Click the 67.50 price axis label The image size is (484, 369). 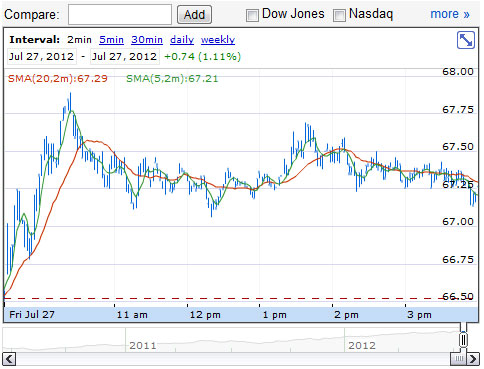458,147
